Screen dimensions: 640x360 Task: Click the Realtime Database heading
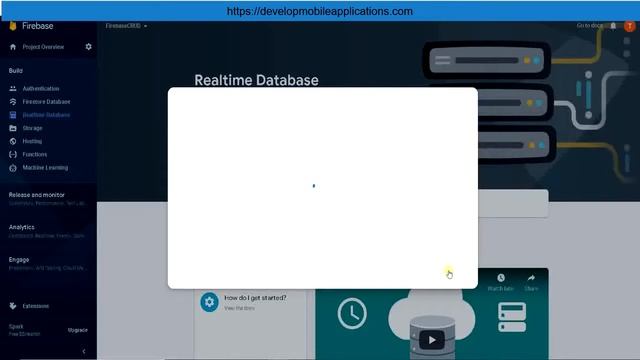[256, 80]
